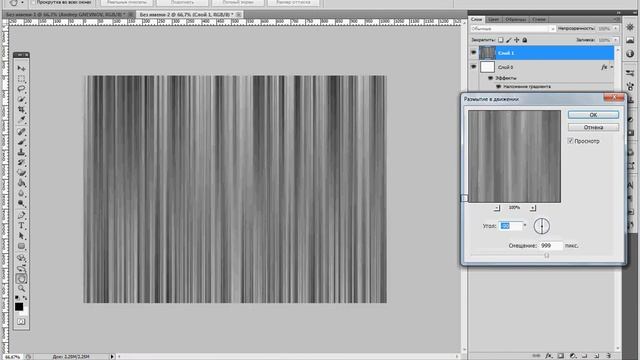Switch to the Слои tab

(x=476, y=19)
